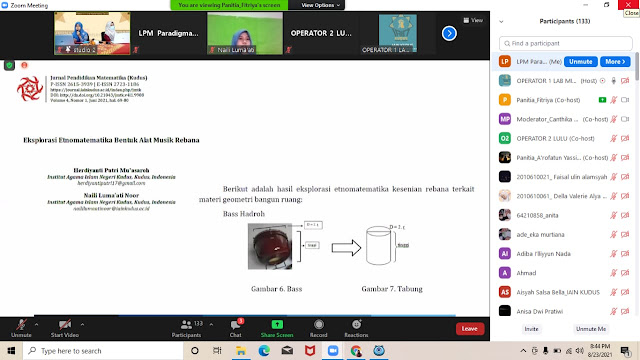Select the OPERATOR 2 LU... participant tile
This screenshot has height=360, width=640.
pos(321,33)
